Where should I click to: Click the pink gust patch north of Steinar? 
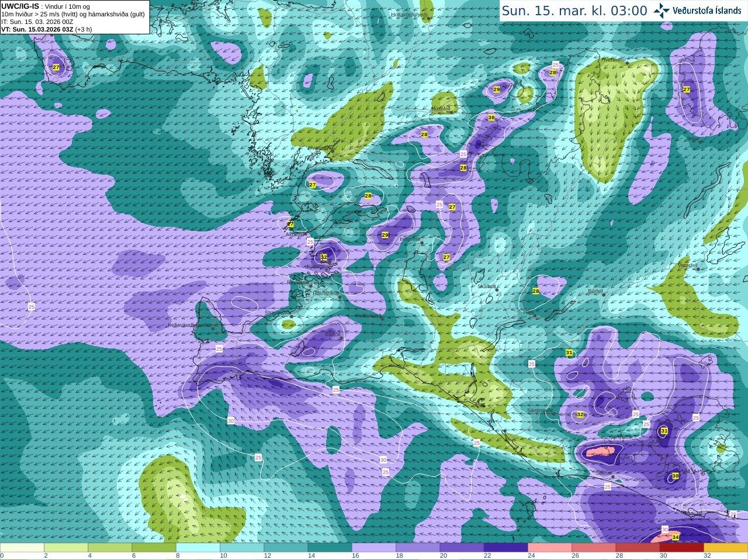coord(602,451)
